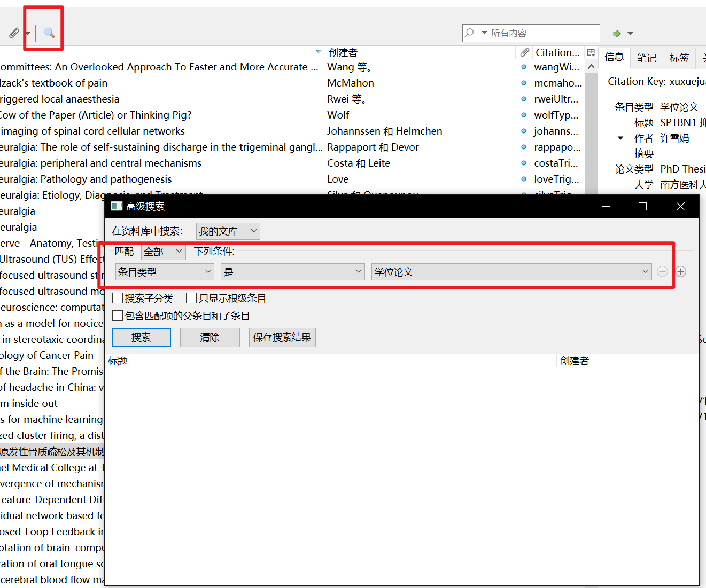Enable the 只显示根级条目 checkbox
This screenshot has height=588, width=706.
[191, 298]
